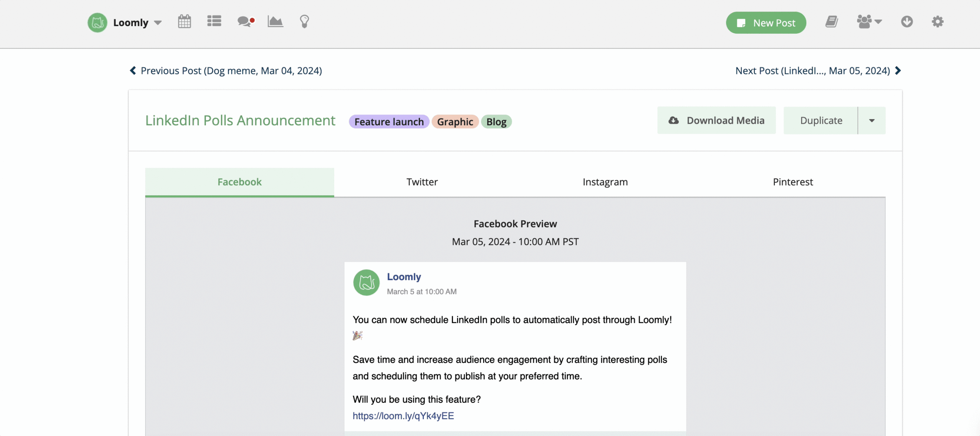
Task: Select the Pinterest tab
Action: coord(792,182)
